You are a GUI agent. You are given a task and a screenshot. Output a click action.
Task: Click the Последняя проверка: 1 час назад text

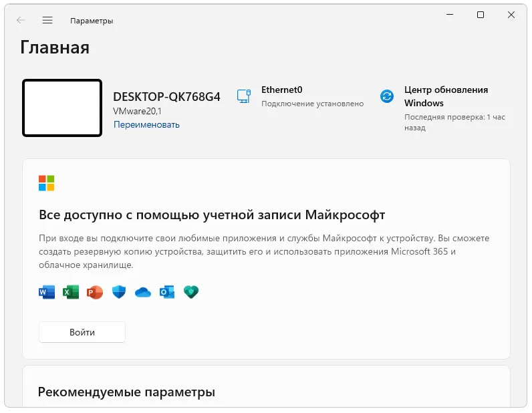[x=454, y=122]
